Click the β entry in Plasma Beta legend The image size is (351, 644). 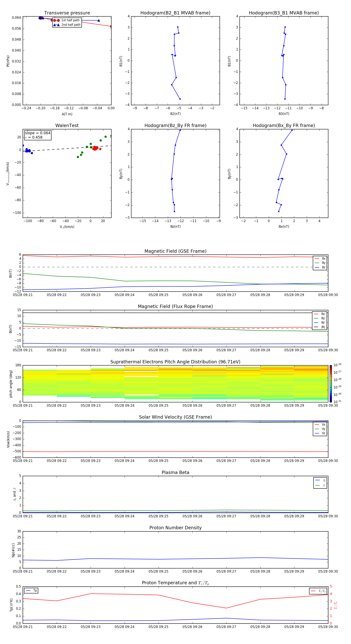coord(321,485)
